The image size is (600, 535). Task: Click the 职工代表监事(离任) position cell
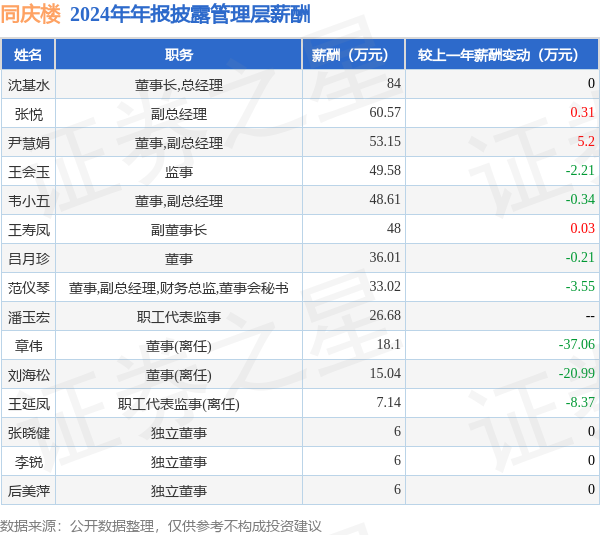(x=179, y=404)
